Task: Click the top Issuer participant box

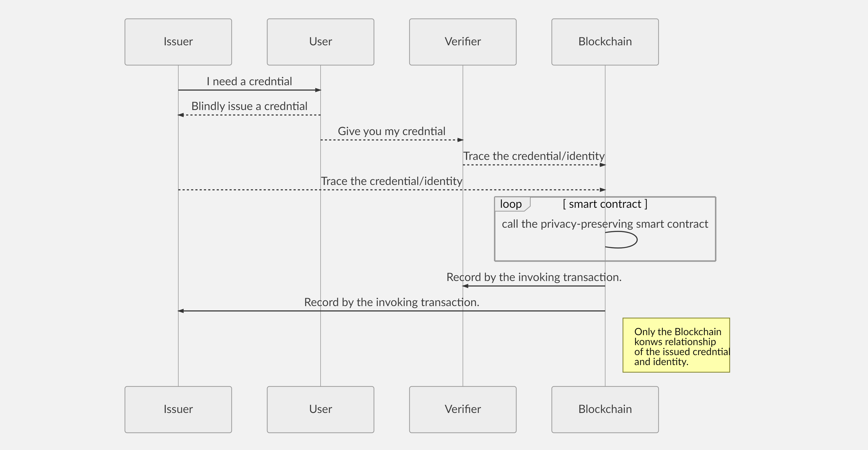Action: tap(178, 42)
